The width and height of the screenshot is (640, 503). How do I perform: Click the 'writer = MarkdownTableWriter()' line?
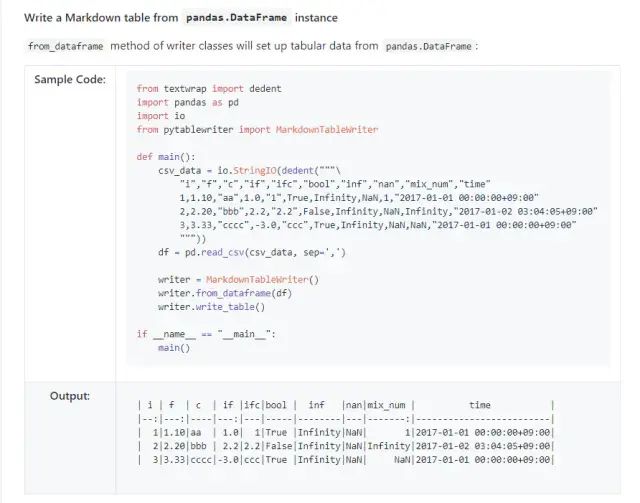click(238, 279)
